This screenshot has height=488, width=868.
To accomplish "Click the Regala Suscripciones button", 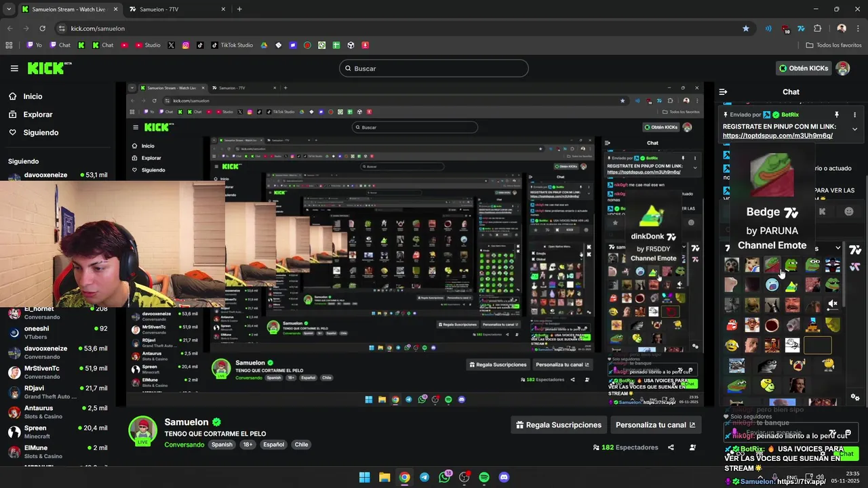I will [559, 425].
